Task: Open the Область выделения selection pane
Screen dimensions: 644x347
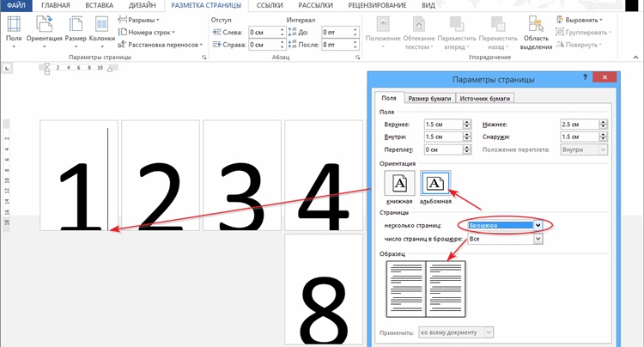Action: point(536,33)
